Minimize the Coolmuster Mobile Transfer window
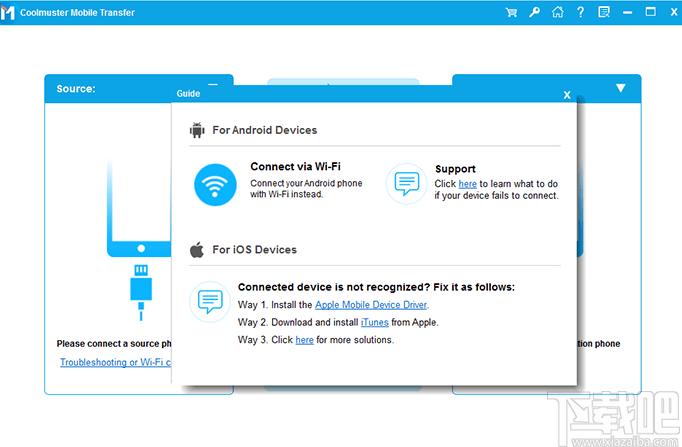The width and height of the screenshot is (682, 447). pos(627,13)
